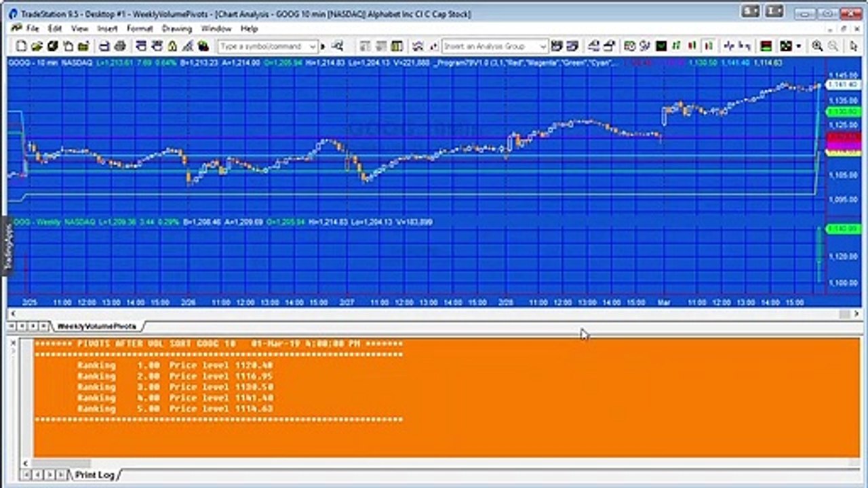This screenshot has width=868, height=488.
Task: Click the red candlestick bar-type icon
Action: 692,46
